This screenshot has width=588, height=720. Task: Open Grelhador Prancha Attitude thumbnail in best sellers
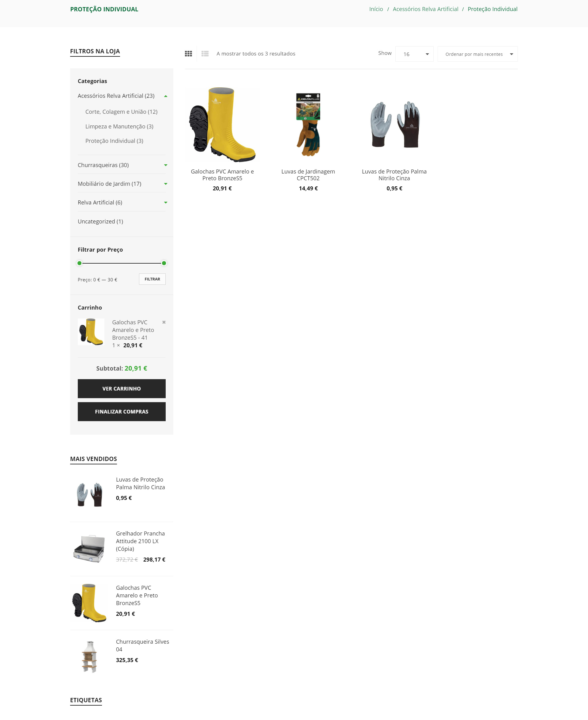89,549
